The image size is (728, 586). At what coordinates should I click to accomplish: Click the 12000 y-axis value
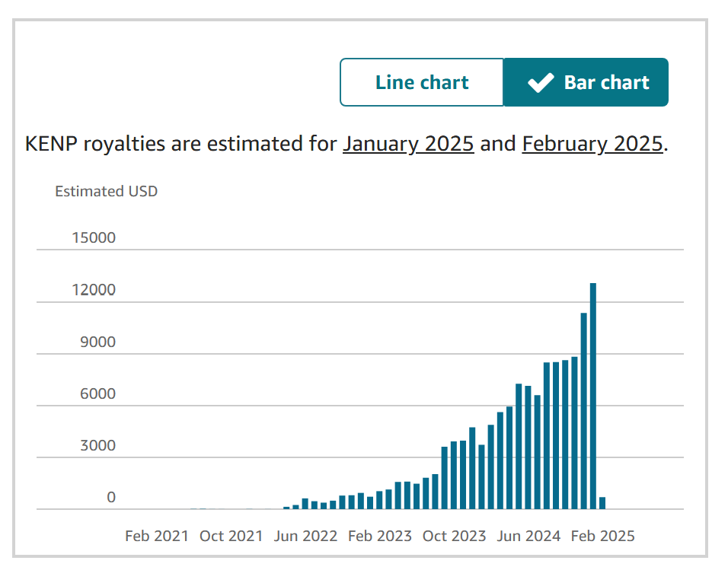(94, 289)
